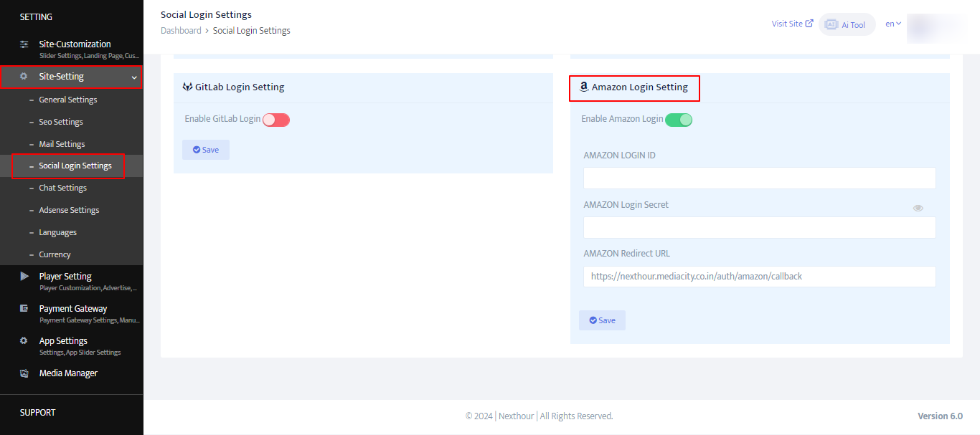Screen dimensions: 980x435
Task: Click the Amazon logo icon
Action: click(x=584, y=87)
